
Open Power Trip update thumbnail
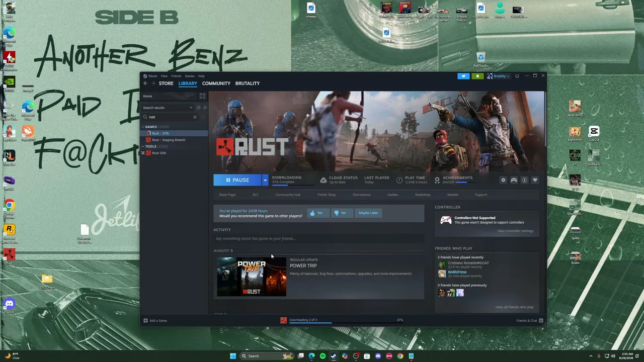[252, 277]
